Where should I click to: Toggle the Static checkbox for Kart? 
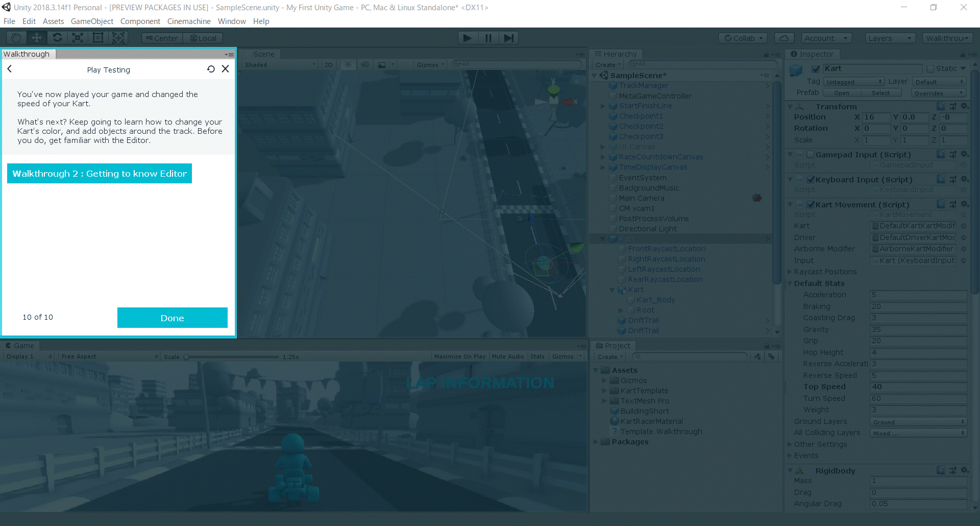[x=930, y=68]
